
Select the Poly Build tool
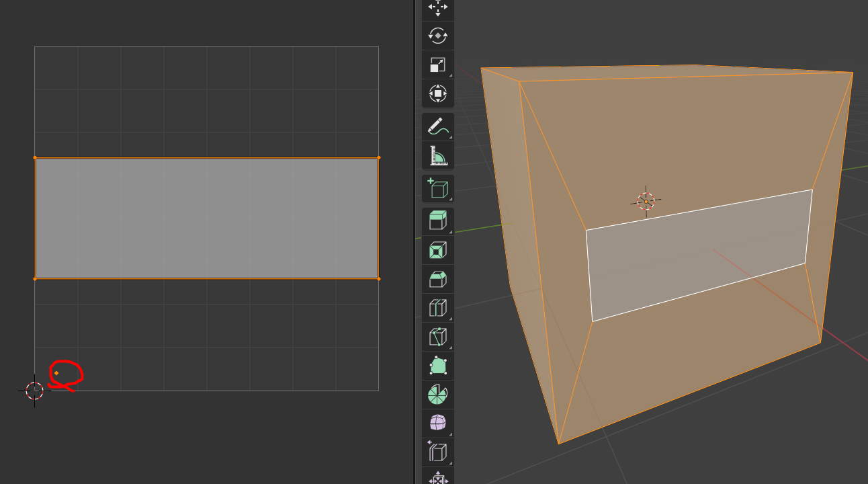(438, 366)
